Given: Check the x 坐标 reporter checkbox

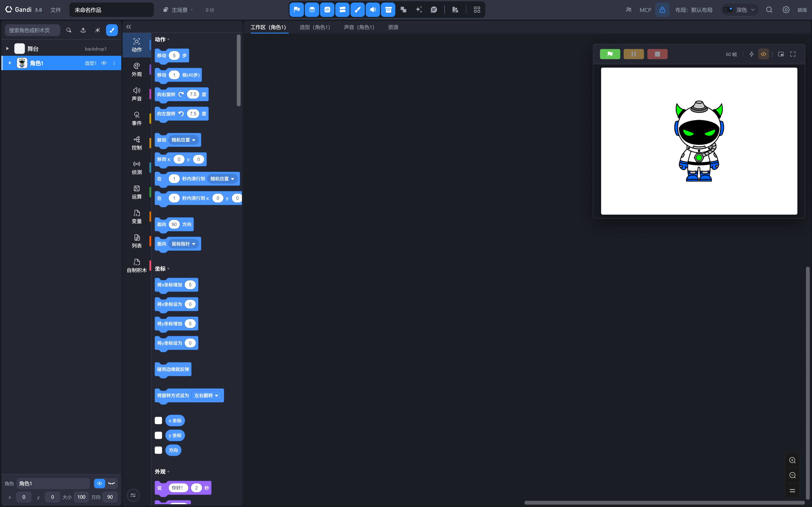Looking at the screenshot, I should 158,420.
